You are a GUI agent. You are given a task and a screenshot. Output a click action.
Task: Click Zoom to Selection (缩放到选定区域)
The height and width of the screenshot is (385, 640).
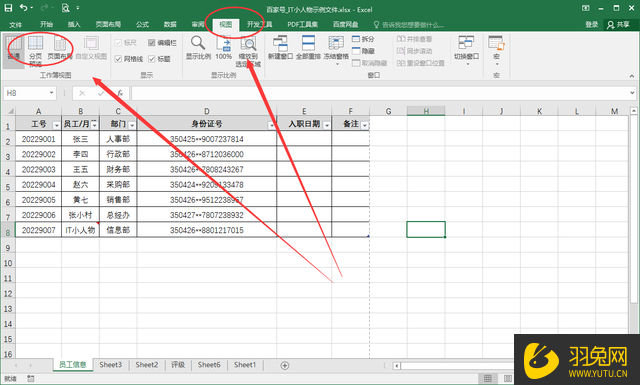pyautogui.click(x=248, y=51)
